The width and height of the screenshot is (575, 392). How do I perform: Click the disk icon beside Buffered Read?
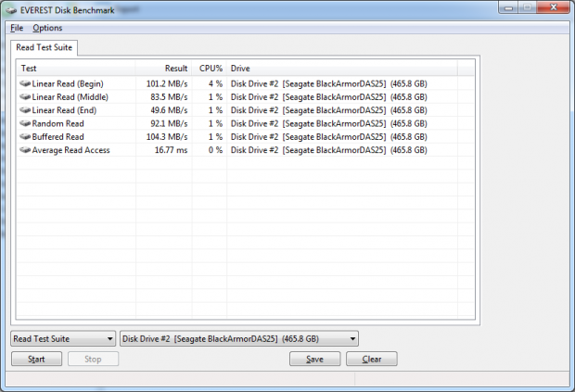24,136
